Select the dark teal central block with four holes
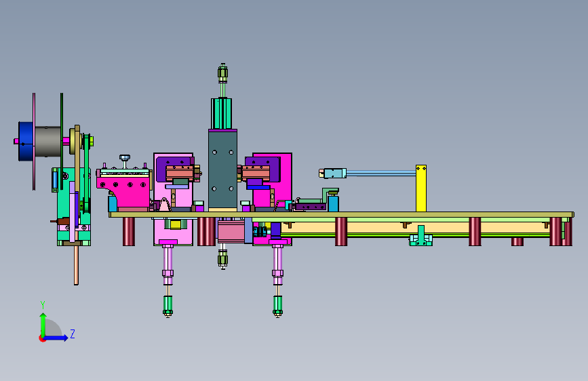 pos(222,169)
